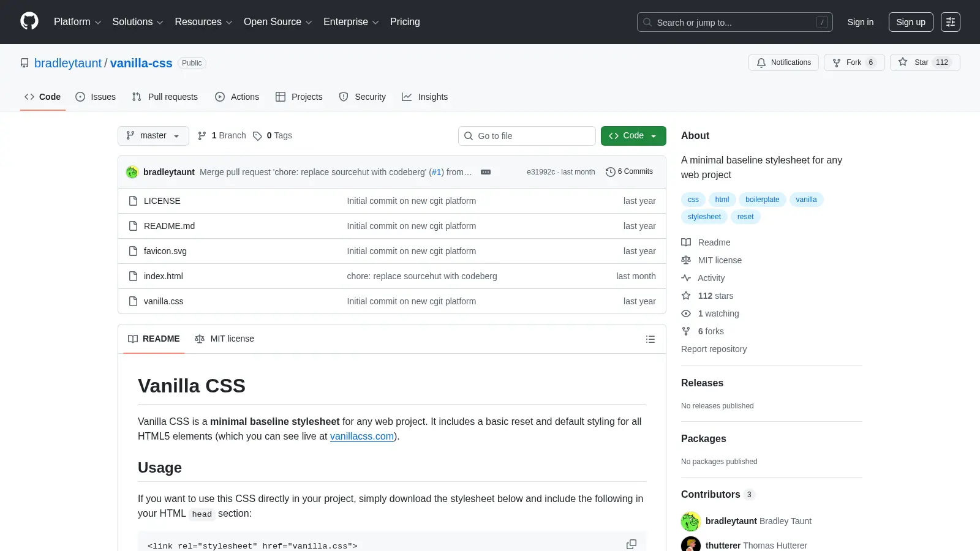
Task: Switch to the Projects tab
Action: pos(299,97)
